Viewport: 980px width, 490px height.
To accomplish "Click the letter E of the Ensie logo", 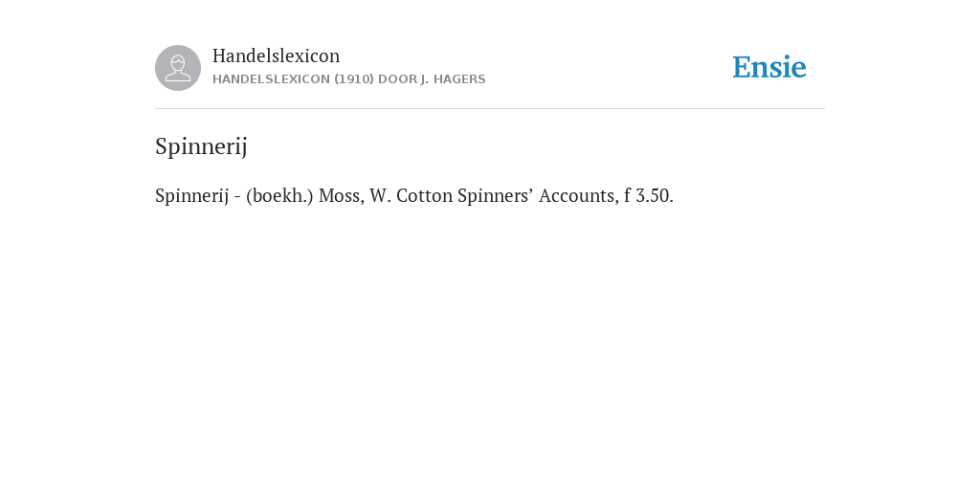I will (x=742, y=68).
